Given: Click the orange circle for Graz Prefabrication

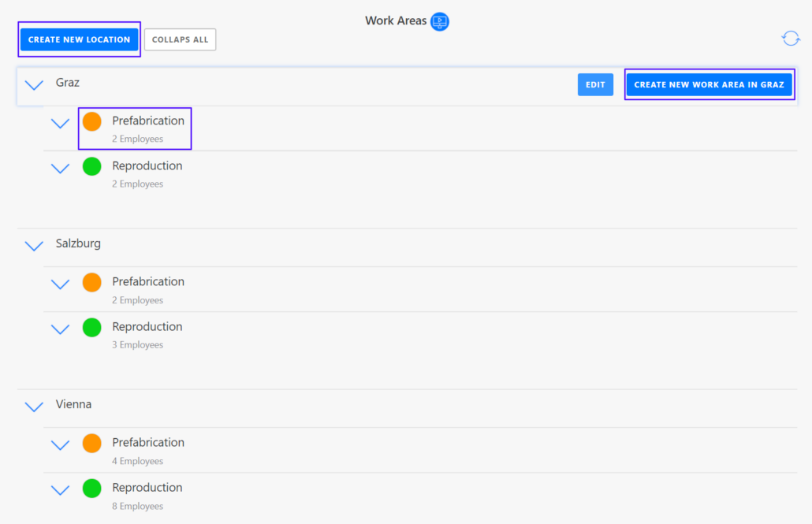Looking at the screenshot, I should point(92,121).
